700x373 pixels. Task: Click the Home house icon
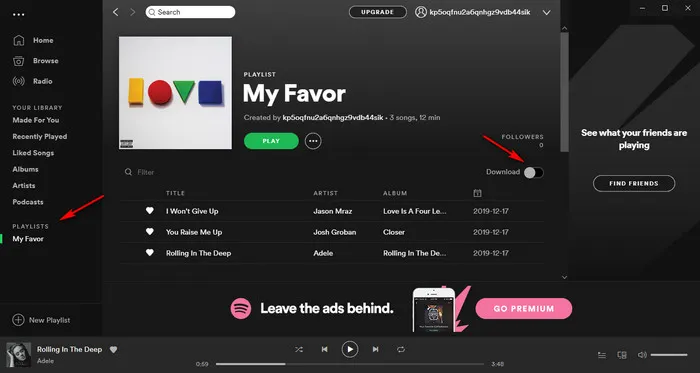tap(19, 40)
